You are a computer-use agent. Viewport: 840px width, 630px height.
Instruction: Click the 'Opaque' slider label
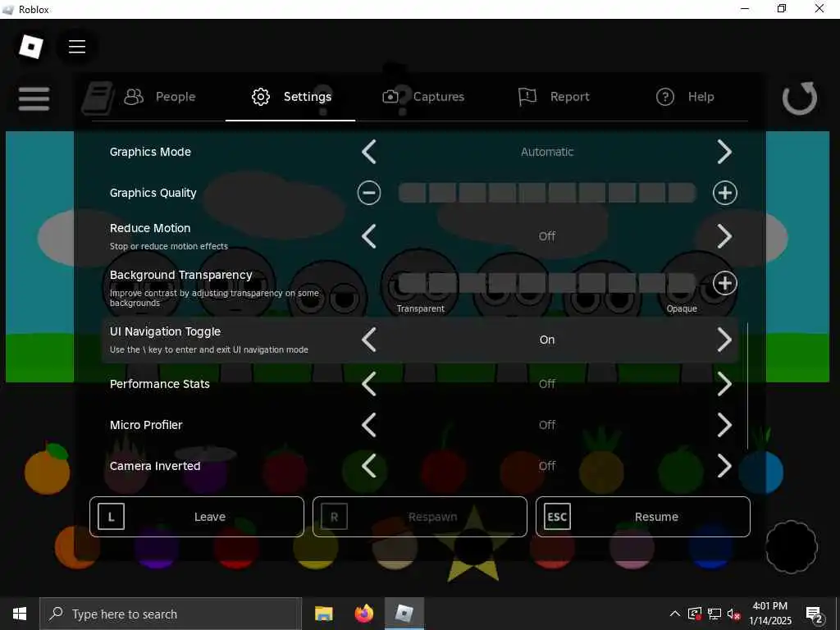point(682,308)
